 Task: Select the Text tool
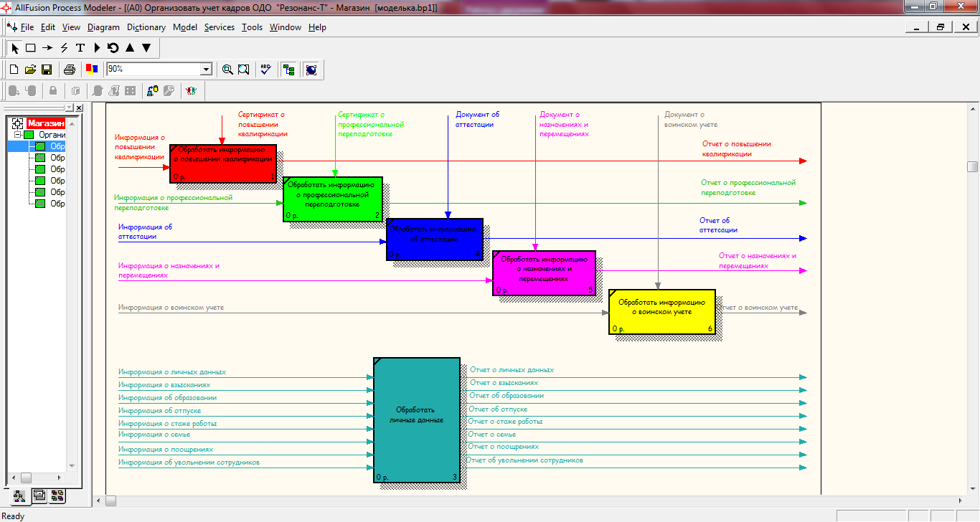click(80, 48)
